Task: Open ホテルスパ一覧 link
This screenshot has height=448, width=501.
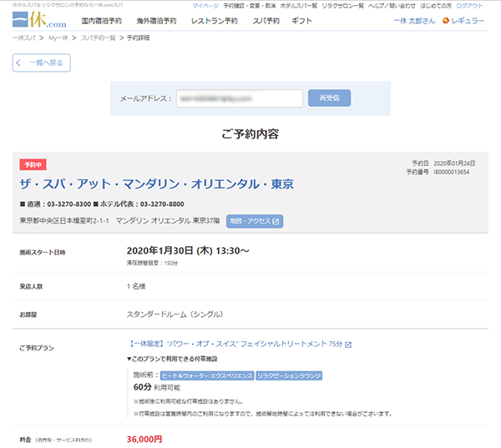Action: (x=298, y=6)
